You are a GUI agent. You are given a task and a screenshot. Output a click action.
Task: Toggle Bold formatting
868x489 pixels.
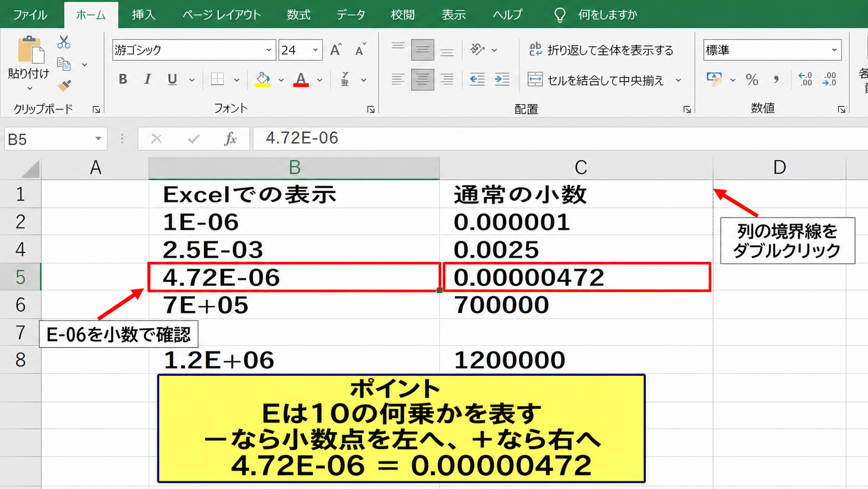(123, 80)
